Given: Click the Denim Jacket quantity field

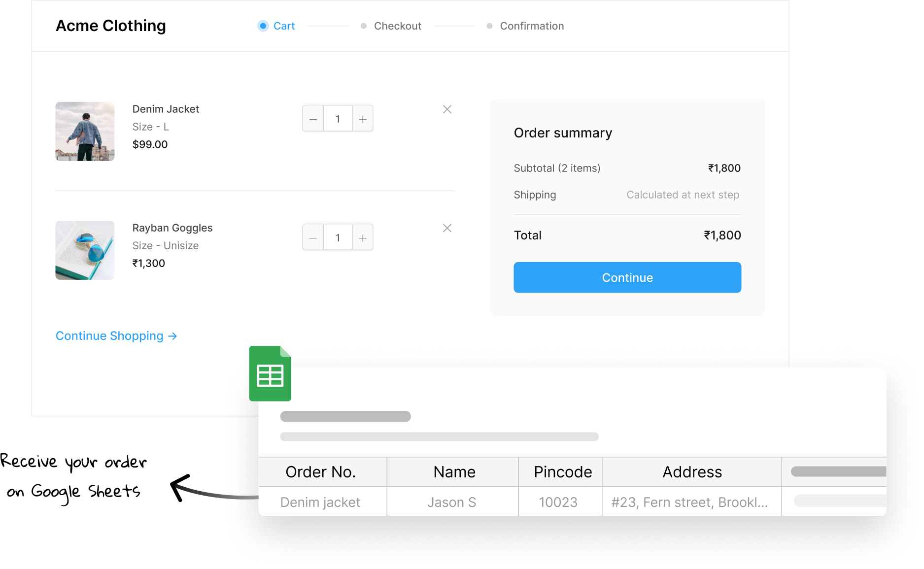Looking at the screenshot, I should [x=338, y=119].
